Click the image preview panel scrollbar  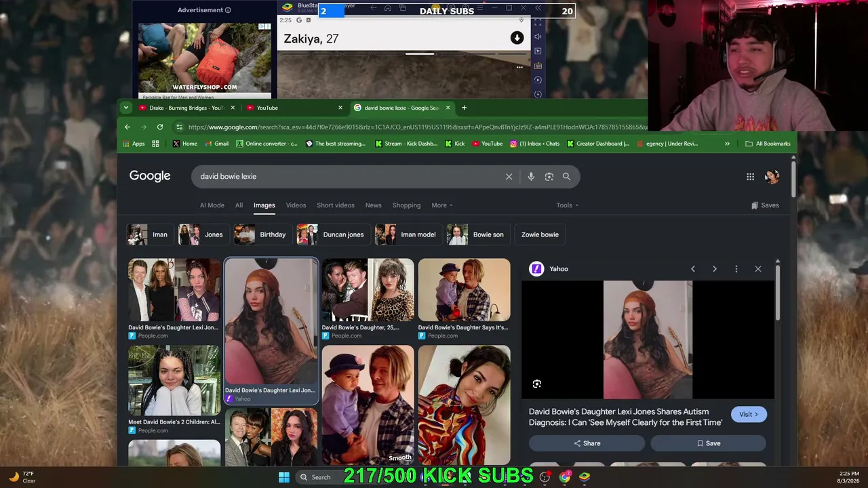[x=778, y=291]
